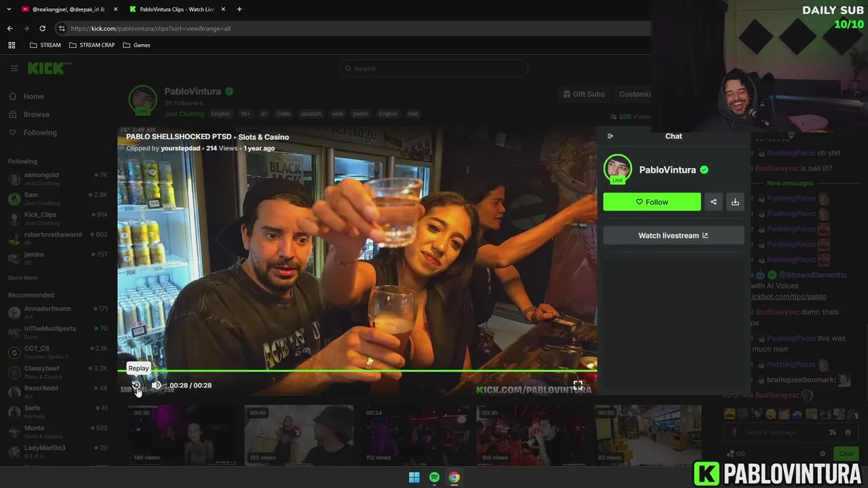Viewport: 868px width, 488px height.
Task: Open RazorRedd recommended channel
Action: pos(58,392)
